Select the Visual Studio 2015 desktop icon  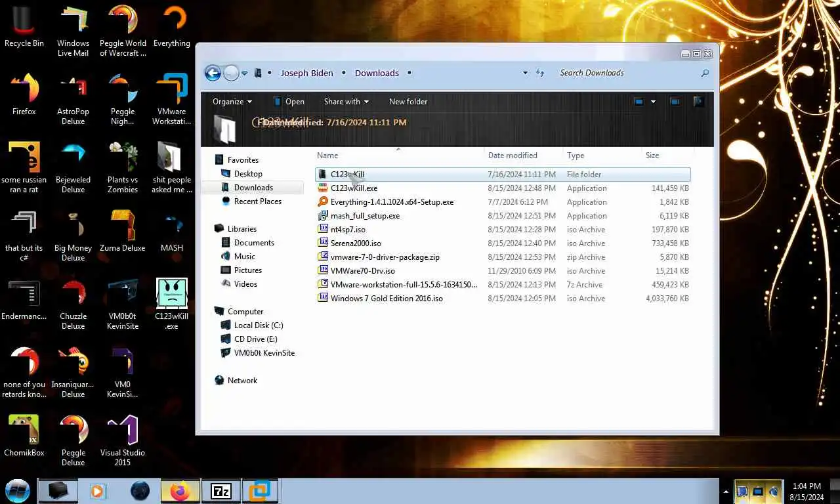pos(123,440)
